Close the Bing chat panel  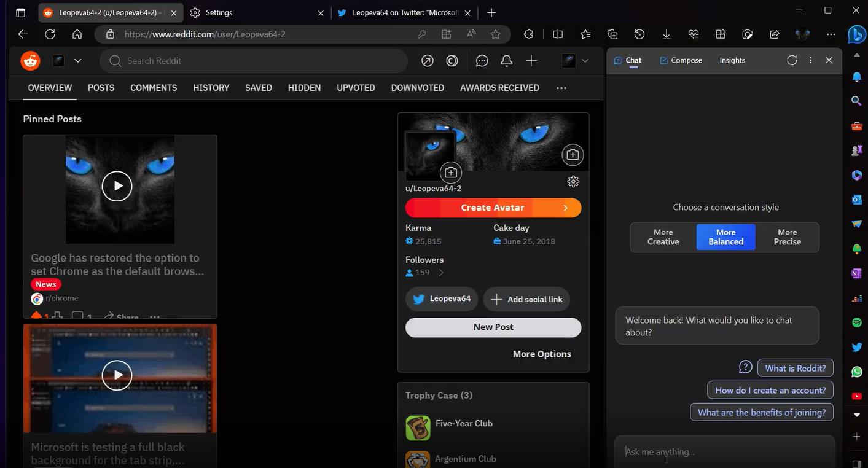[829, 60]
